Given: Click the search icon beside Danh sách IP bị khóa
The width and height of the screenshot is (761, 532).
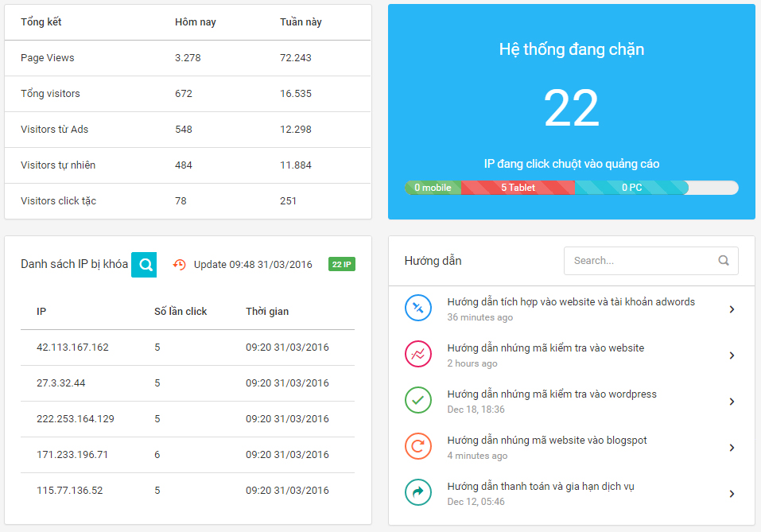Looking at the screenshot, I should [x=144, y=265].
